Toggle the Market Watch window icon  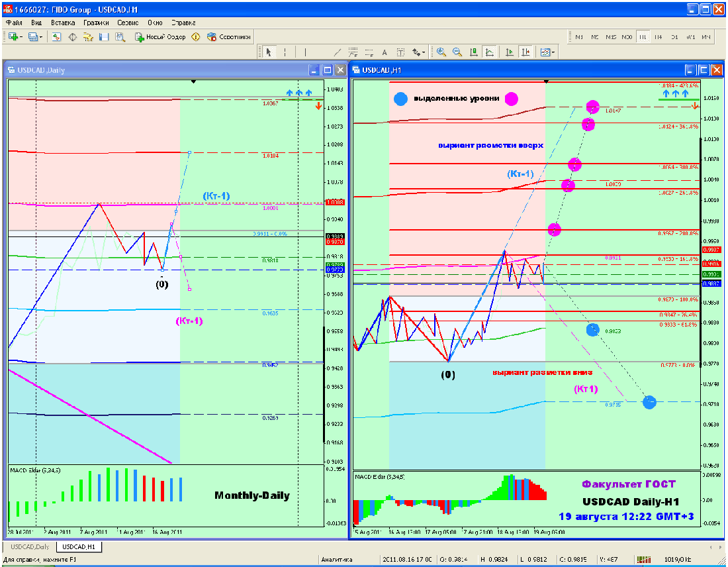pyautogui.click(x=57, y=36)
